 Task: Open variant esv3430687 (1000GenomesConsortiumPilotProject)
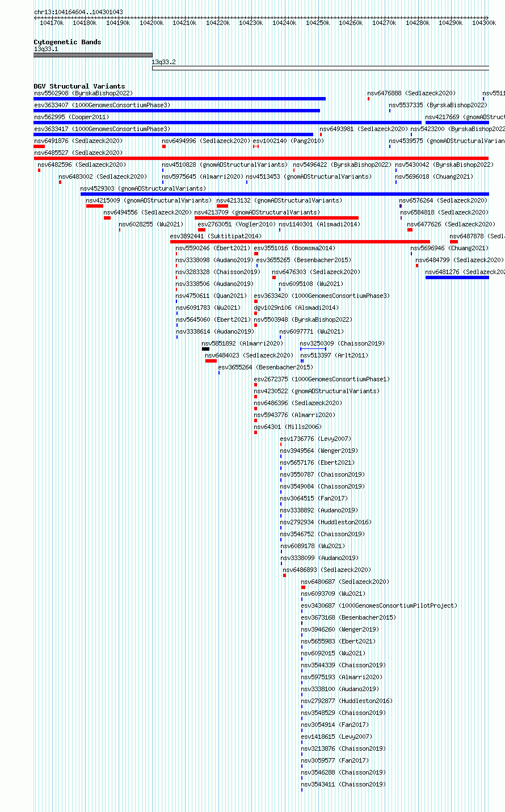click(x=302, y=611)
